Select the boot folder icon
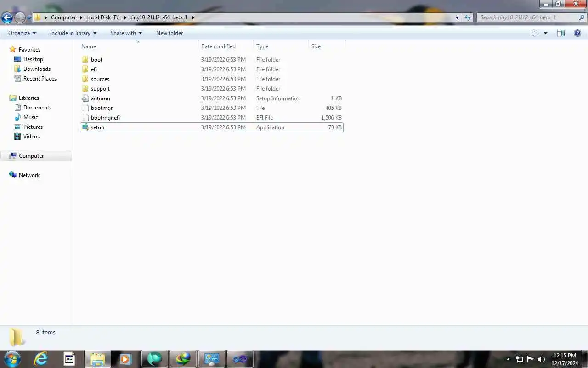This screenshot has height=368, width=588. (x=85, y=59)
